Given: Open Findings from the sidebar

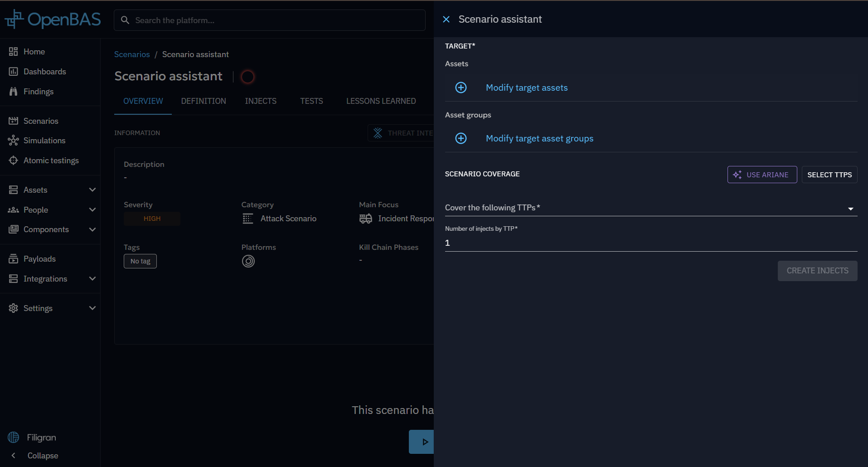Looking at the screenshot, I should [x=38, y=92].
